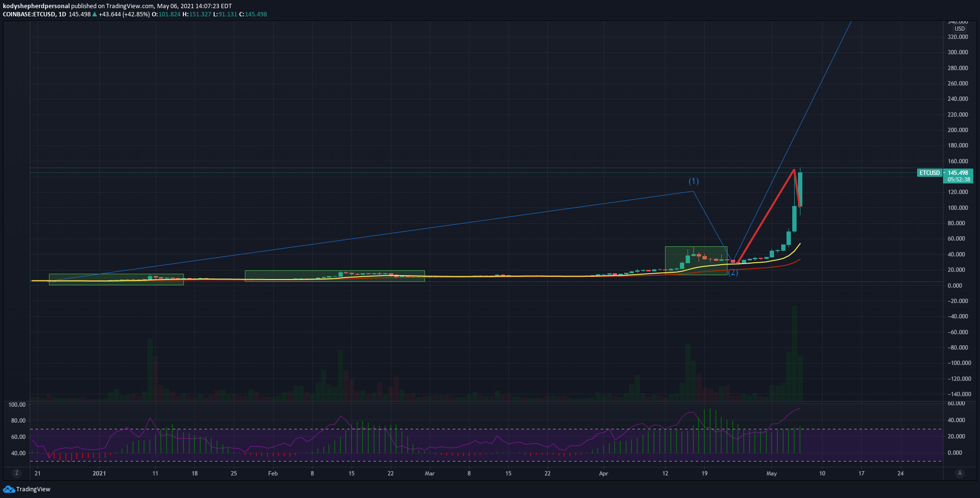Screen dimensions: 980x498
Task: Click the high value H:151.327
Action: tap(197, 14)
